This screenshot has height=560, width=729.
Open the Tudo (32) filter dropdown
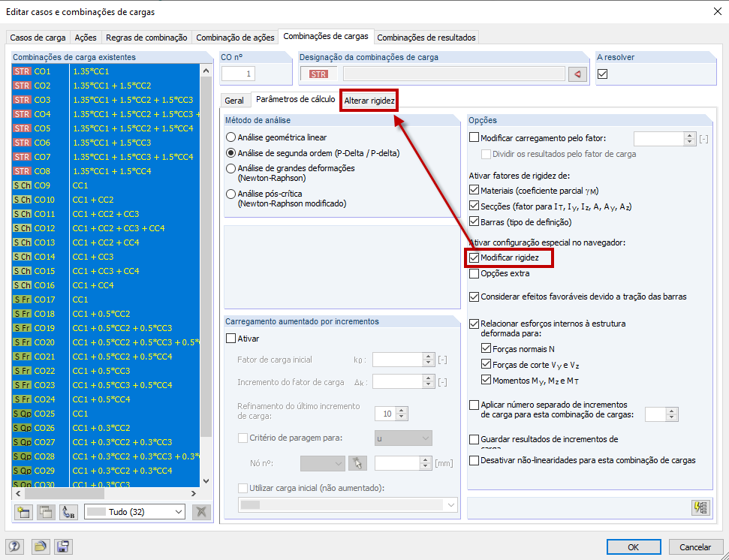point(135,512)
